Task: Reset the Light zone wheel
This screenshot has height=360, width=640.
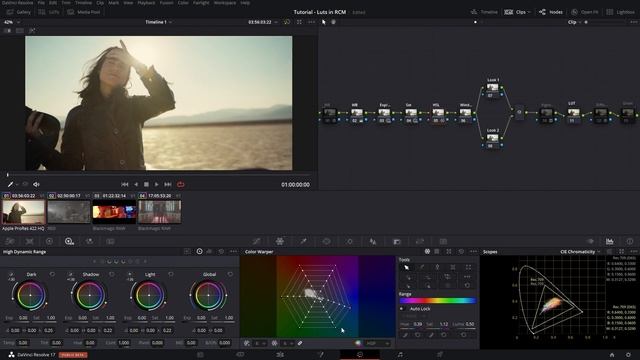Action: (x=171, y=274)
